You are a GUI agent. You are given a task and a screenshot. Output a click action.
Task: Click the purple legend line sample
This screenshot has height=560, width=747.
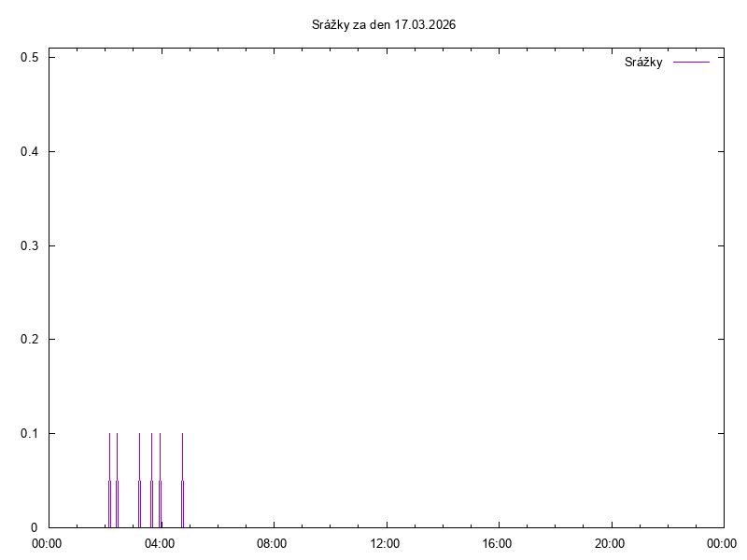(x=691, y=63)
